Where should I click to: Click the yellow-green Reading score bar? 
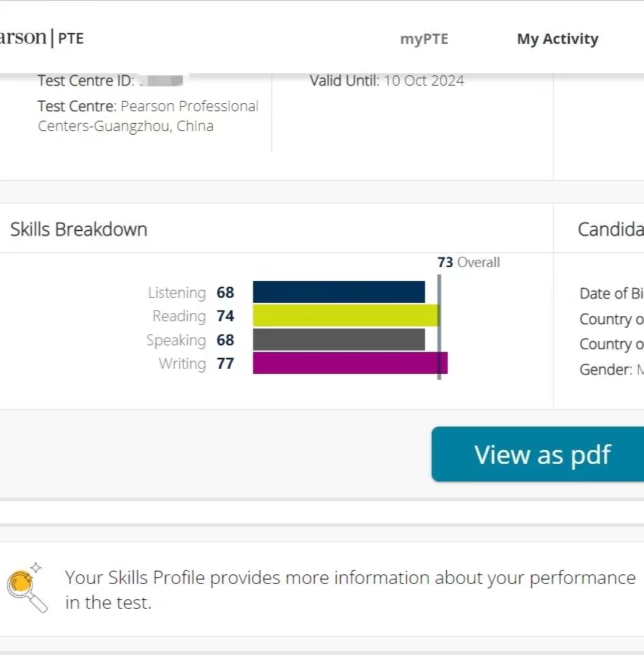(x=345, y=315)
